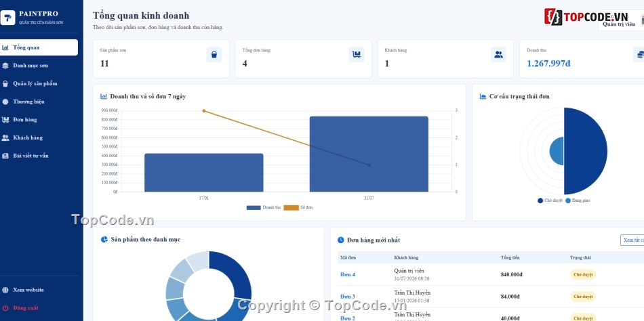
Task: Click the $40.000đ total for Đơn 4
Action: [x=511, y=275]
